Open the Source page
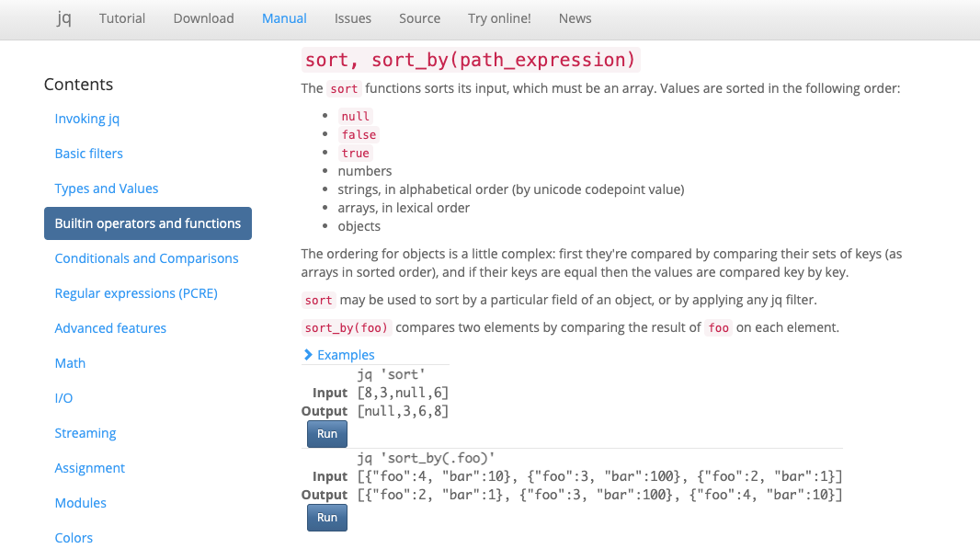This screenshot has width=980, height=560. (419, 18)
